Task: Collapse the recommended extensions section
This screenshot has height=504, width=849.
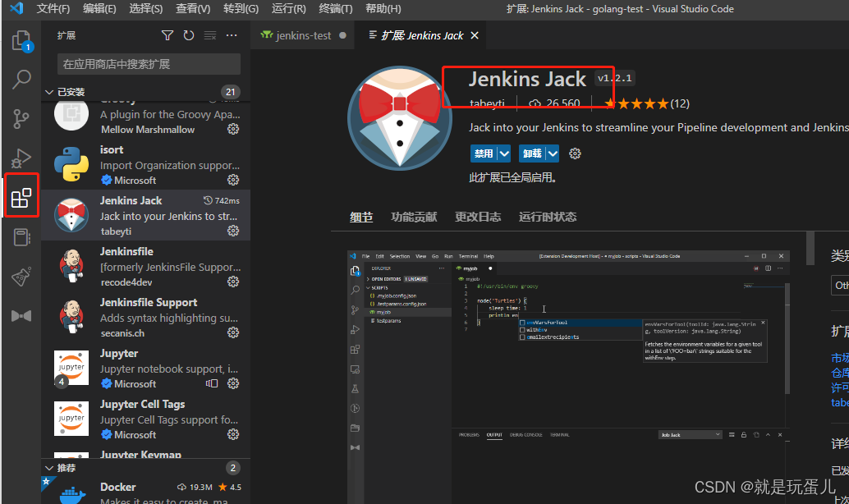Action: (x=49, y=468)
